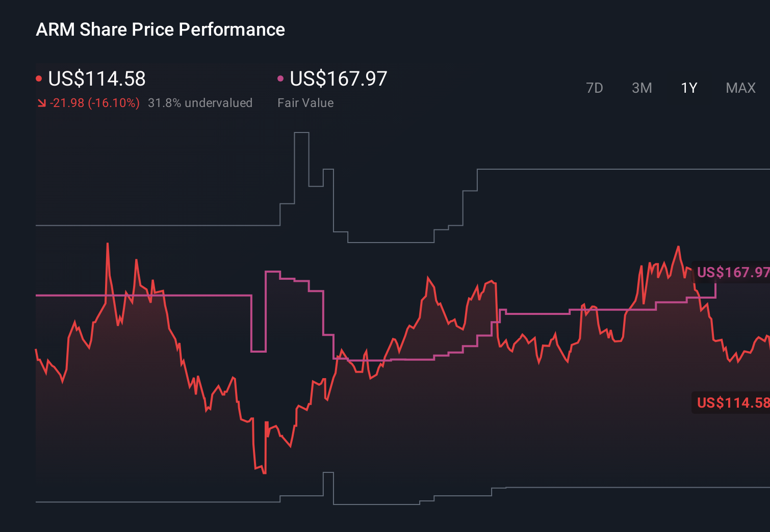Click the downward red arrow beside -21.98
This screenshot has height=532, width=770.
click(42, 103)
